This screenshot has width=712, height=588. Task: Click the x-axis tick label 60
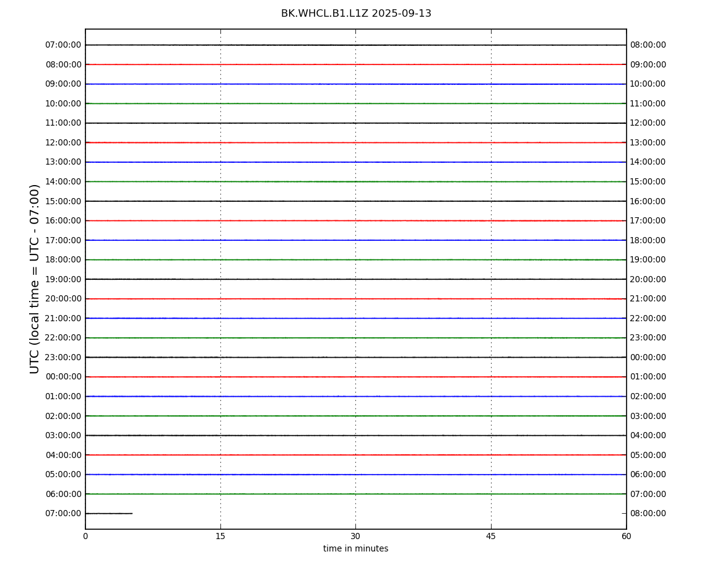(x=626, y=536)
